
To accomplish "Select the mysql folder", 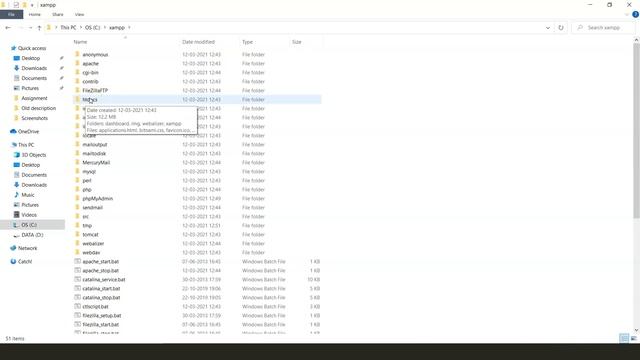I will coord(89,171).
